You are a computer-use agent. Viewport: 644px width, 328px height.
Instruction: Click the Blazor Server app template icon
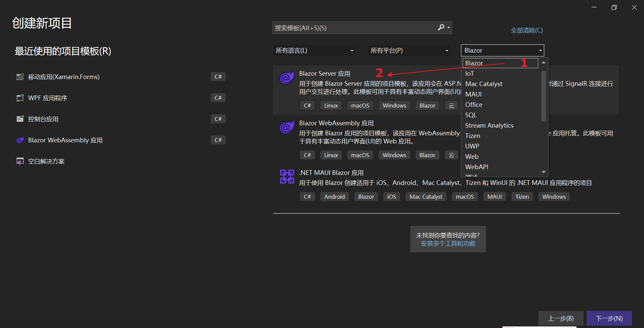(287, 78)
